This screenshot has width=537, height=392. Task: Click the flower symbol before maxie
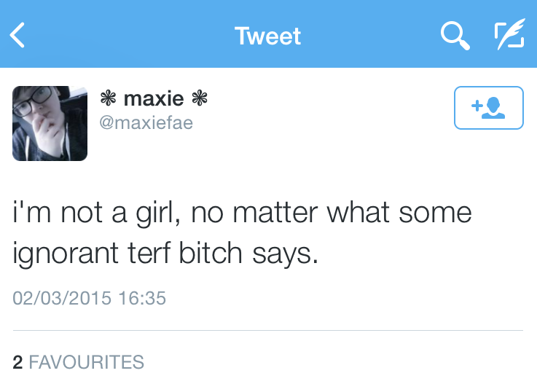tap(108, 98)
